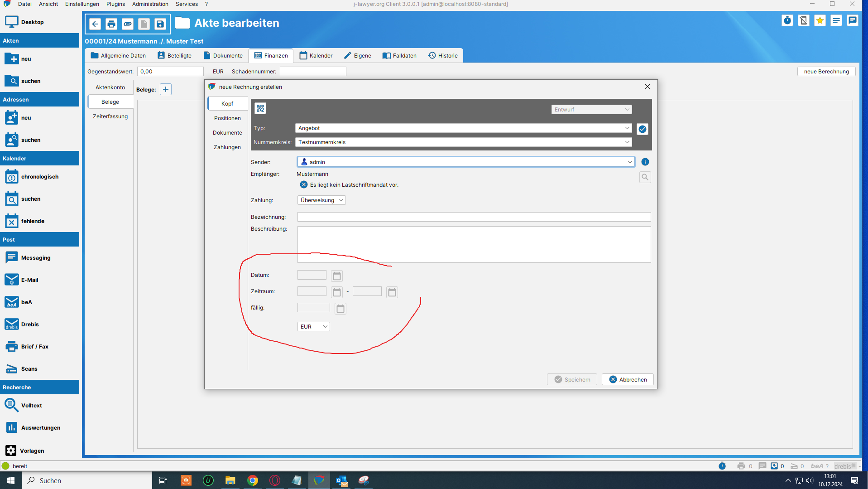Click the neue Berechnung button
Viewport: 868px width, 489px height.
[826, 71]
